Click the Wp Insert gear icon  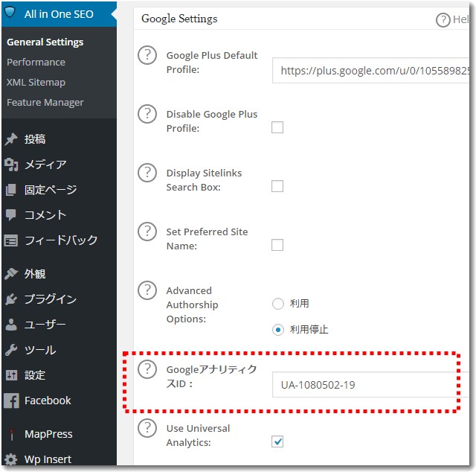click(11, 459)
